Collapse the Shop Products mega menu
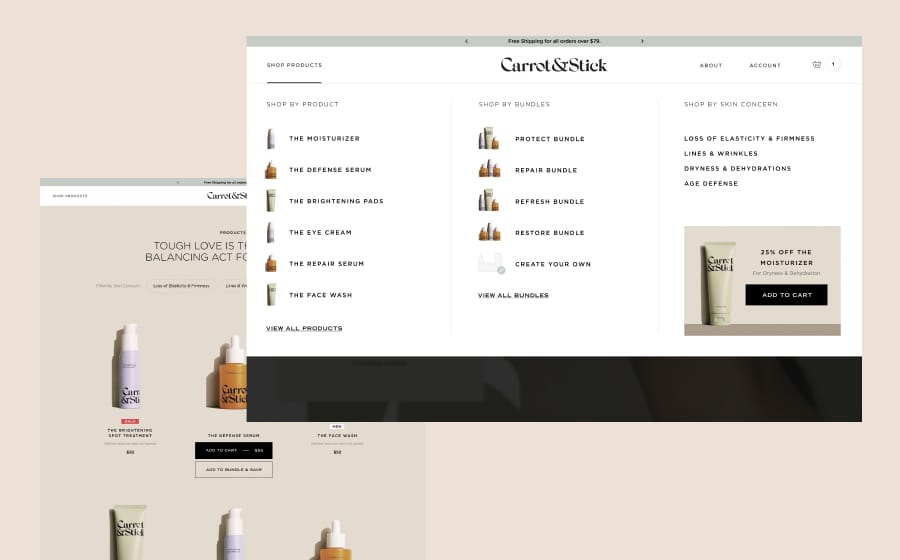Image resolution: width=900 pixels, height=560 pixels. pyautogui.click(x=294, y=65)
